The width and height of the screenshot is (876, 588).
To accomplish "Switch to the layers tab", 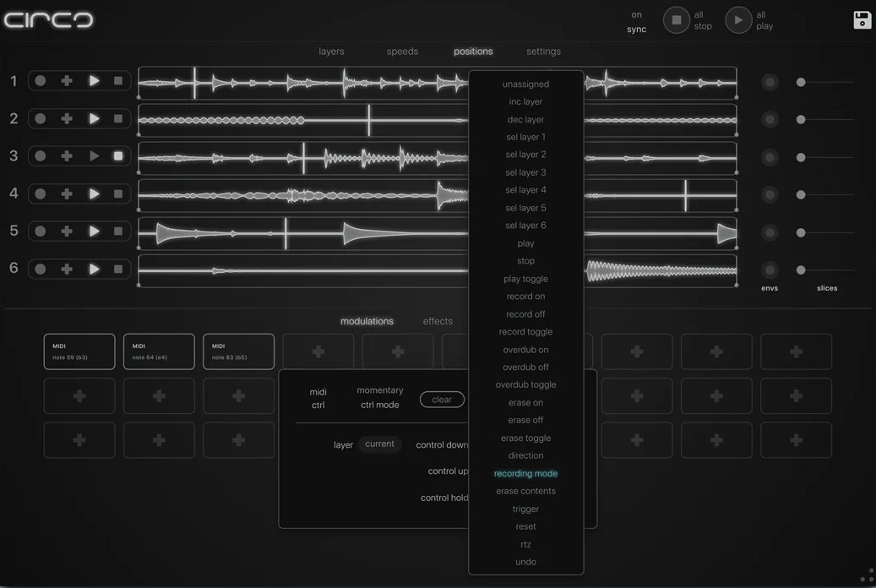I will [x=331, y=52].
